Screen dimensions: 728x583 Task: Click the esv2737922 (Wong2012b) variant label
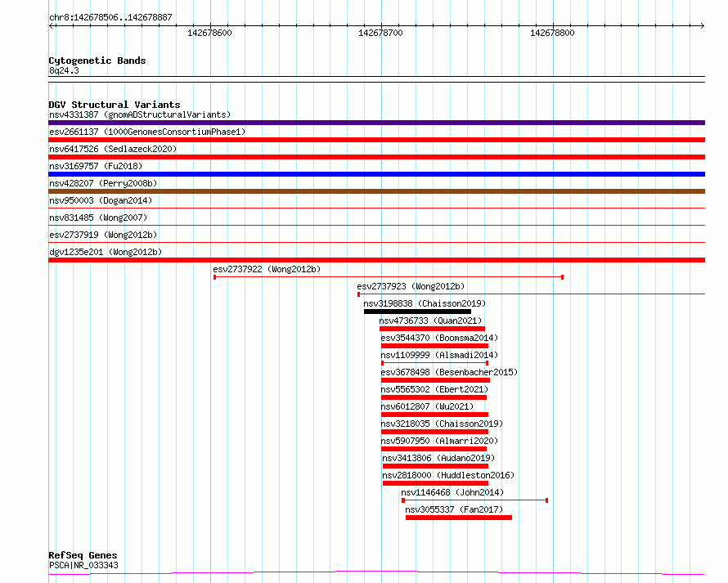point(267,269)
